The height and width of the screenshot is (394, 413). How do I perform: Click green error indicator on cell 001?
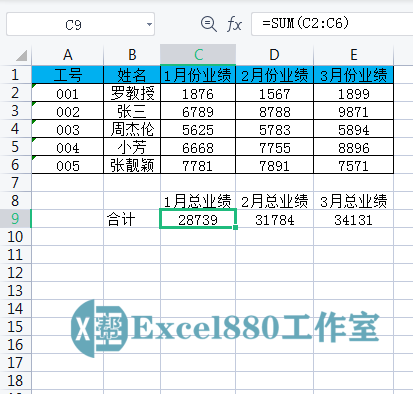coord(33,86)
